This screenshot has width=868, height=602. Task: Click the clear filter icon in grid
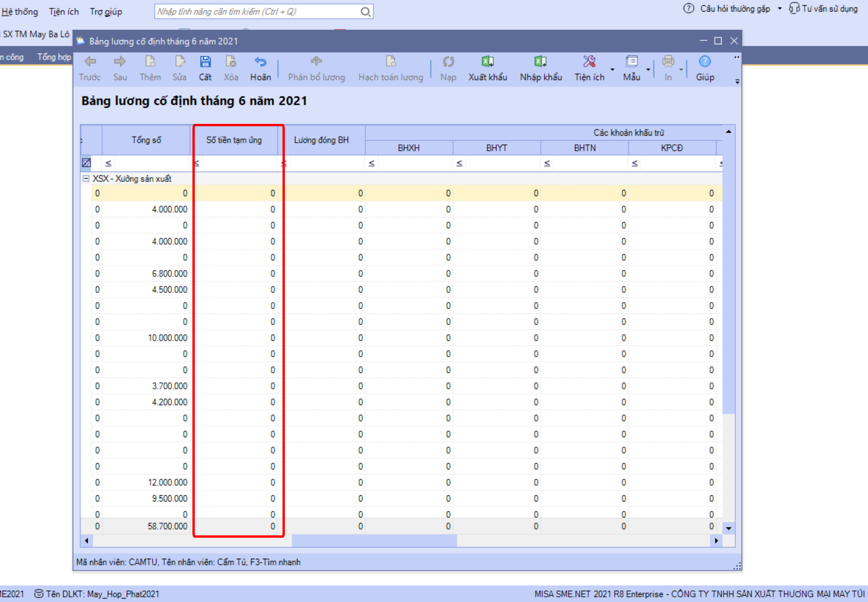click(x=87, y=163)
